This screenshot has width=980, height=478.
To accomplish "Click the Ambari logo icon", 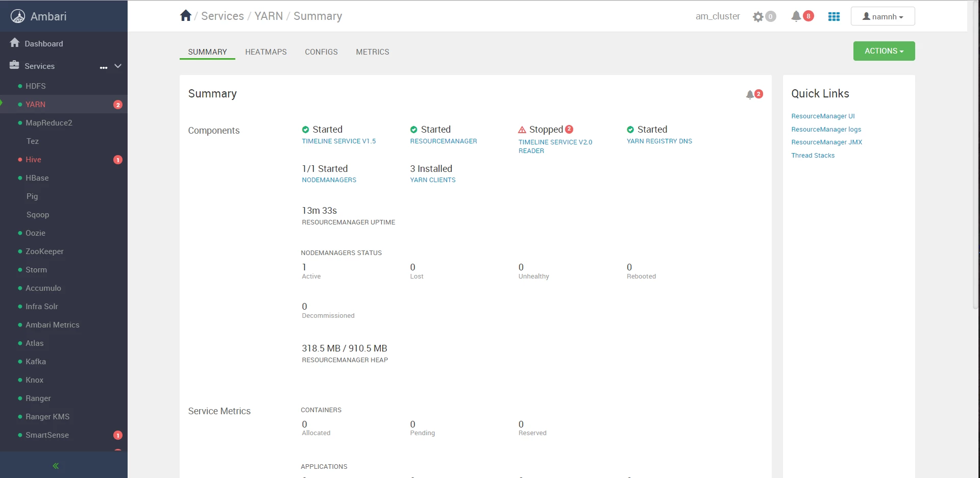I will click(18, 16).
